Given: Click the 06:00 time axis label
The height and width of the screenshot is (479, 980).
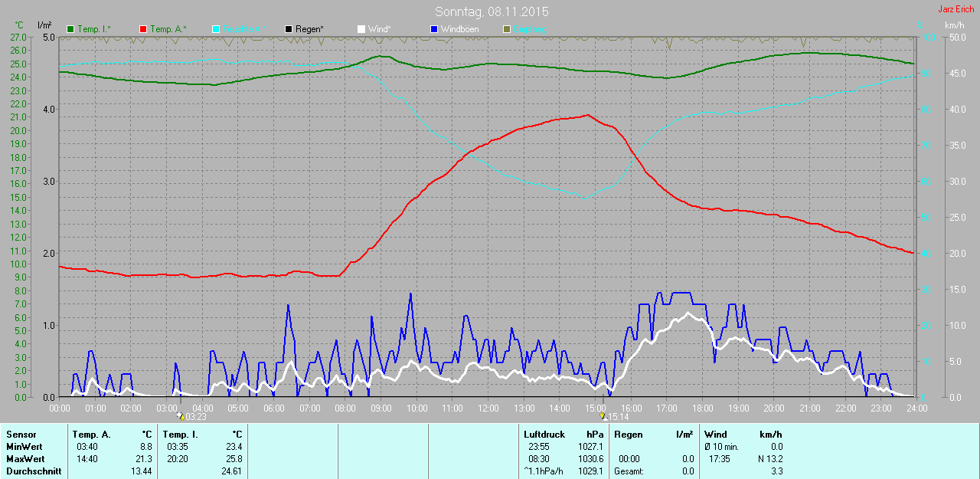Looking at the screenshot, I should (273, 408).
